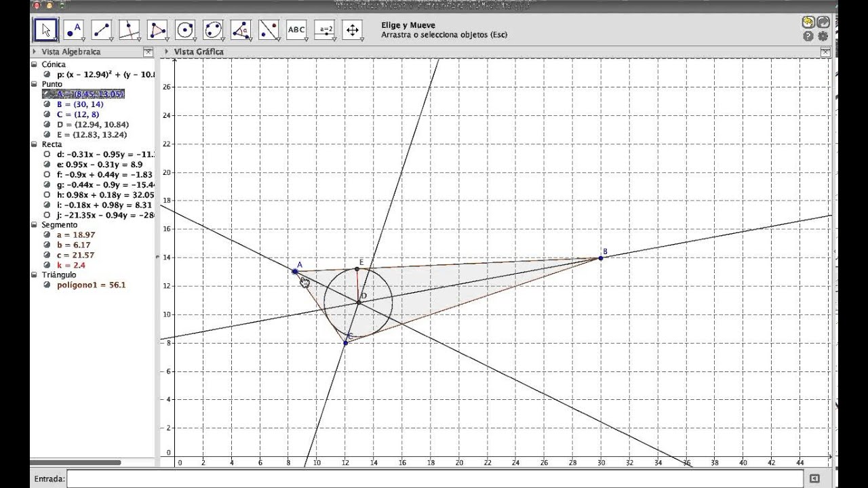Click the Entrada input field

(x=435, y=479)
